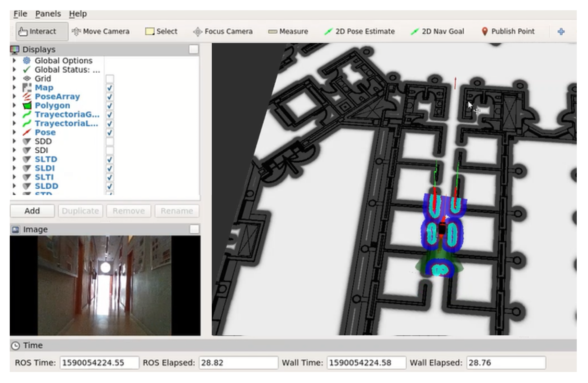Viewport: 588px width, 383px height.
Task: Select the Move Camera tool
Action: 101,31
